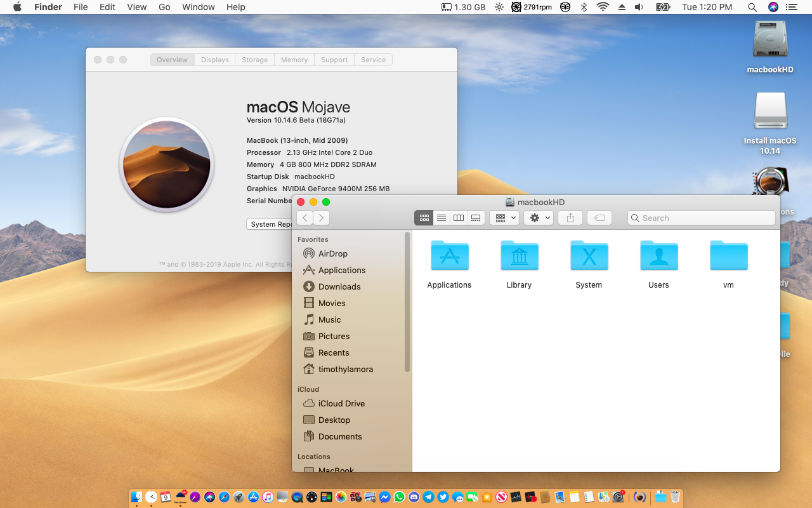The height and width of the screenshot is (508, 812).
Task: Open Safari from the Dock
Action: coord(224,497)
